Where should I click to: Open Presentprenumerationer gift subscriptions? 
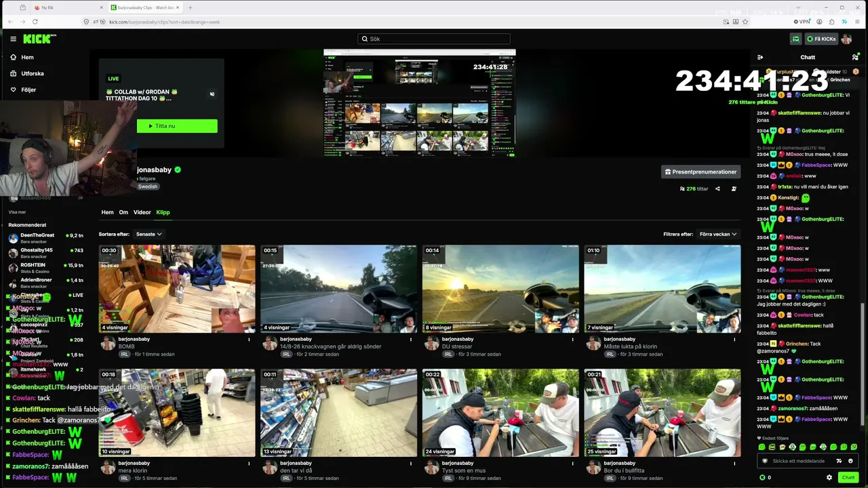point(701,172)
